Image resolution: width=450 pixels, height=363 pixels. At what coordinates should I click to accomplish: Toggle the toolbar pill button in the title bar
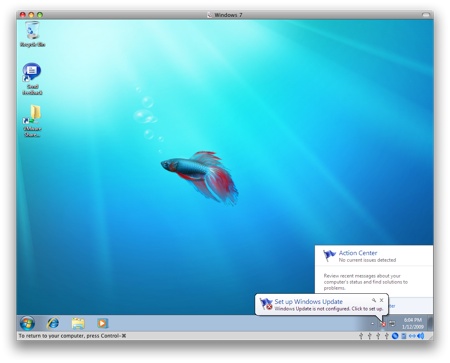click(x=426, y=15)
